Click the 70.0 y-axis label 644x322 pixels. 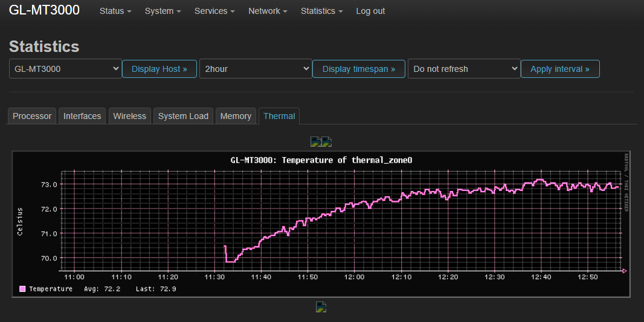click(48, 259)
